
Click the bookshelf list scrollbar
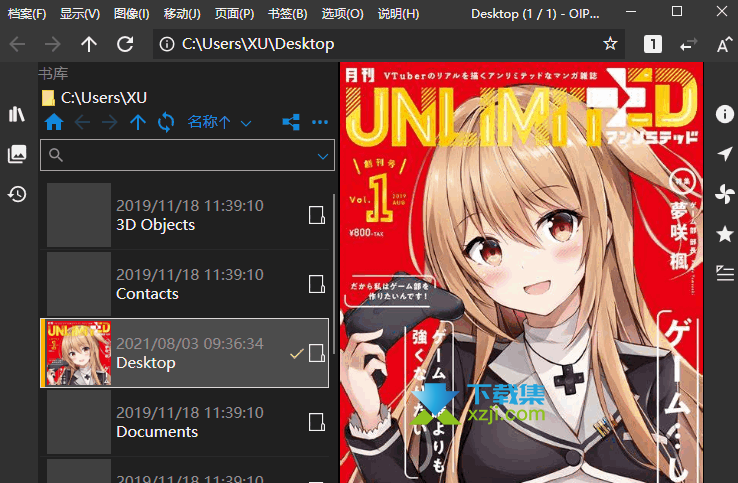point(334,273)
